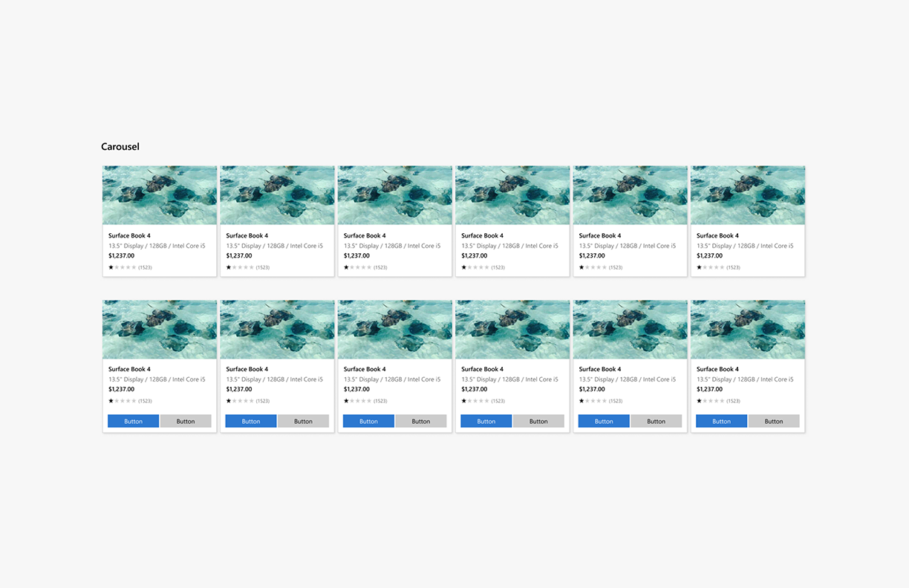The image size is (909, 588).
Task: Click filled star on third top-row card
Action: [x=346, y=267]
